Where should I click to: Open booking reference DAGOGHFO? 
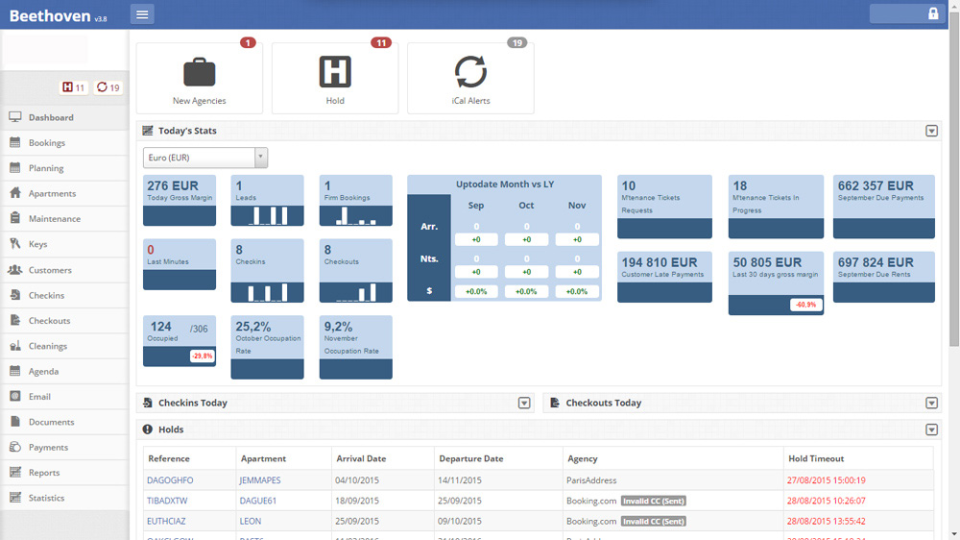[x=170, y=480]
